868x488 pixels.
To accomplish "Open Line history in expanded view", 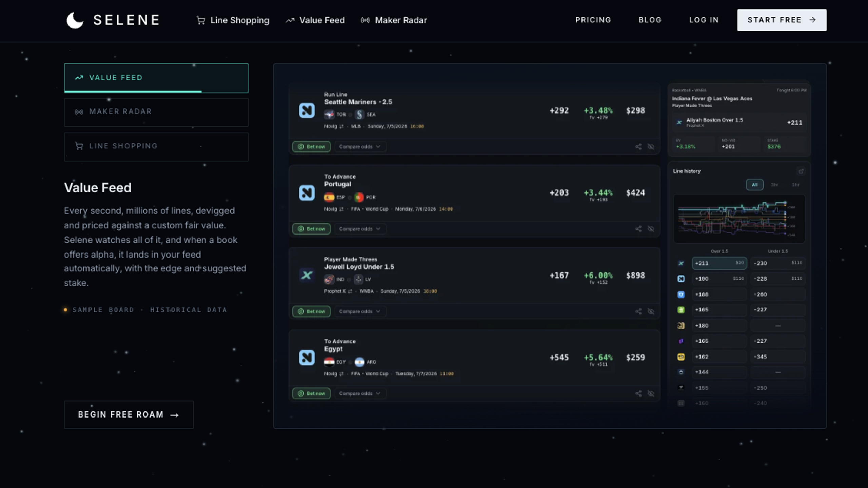I will 801,171.
